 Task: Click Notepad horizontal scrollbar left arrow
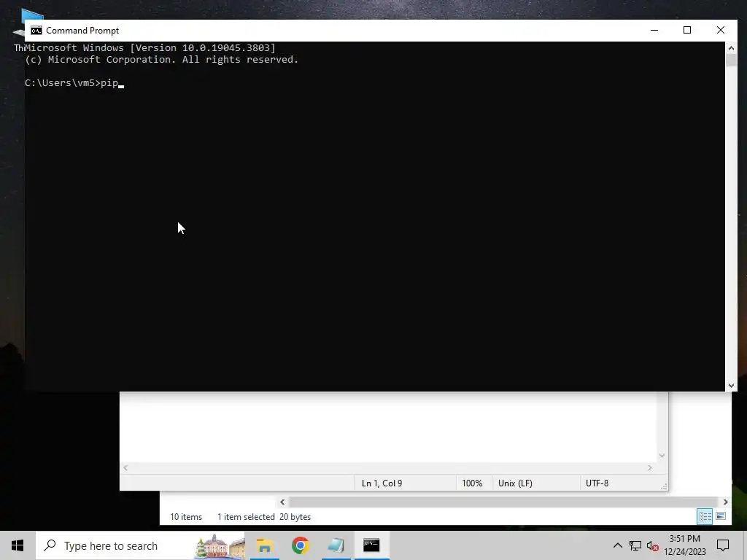[x=125, y=467]
